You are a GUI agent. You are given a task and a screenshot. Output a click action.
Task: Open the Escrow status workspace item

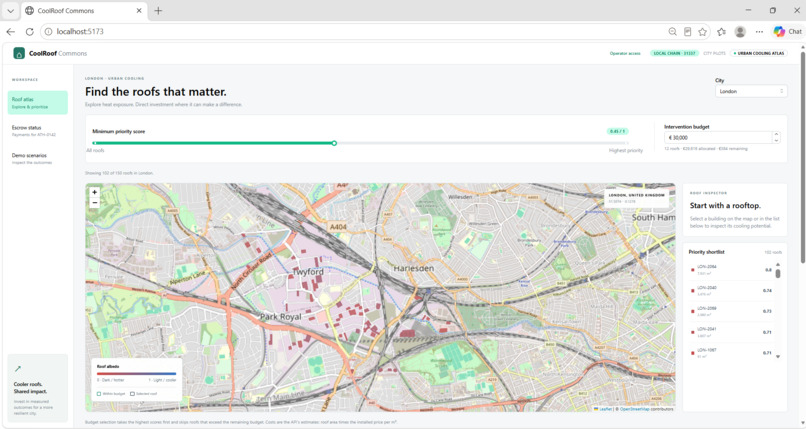click(x=38, y=130)
